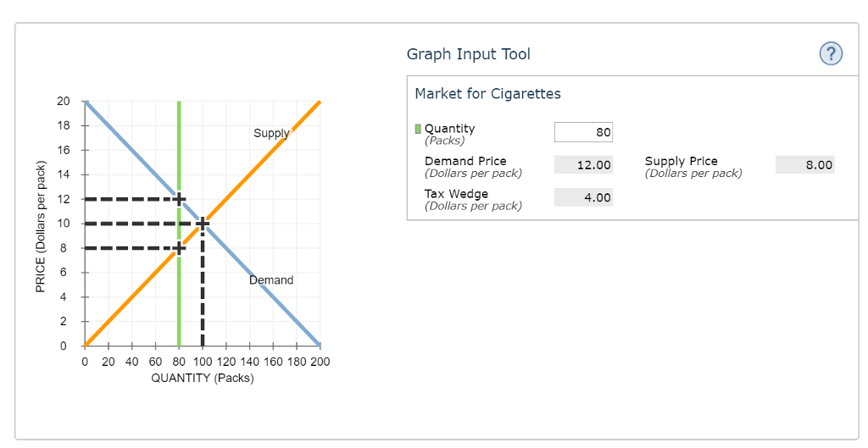
Task: Select the Supply Price value 8.00
Action: click(x=805, y=165)
